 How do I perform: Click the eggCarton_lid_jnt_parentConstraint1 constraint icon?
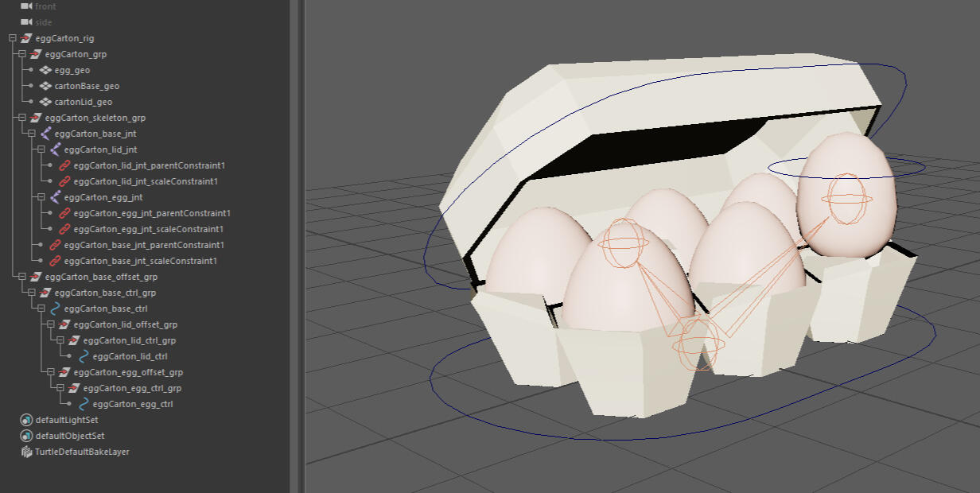64,165
